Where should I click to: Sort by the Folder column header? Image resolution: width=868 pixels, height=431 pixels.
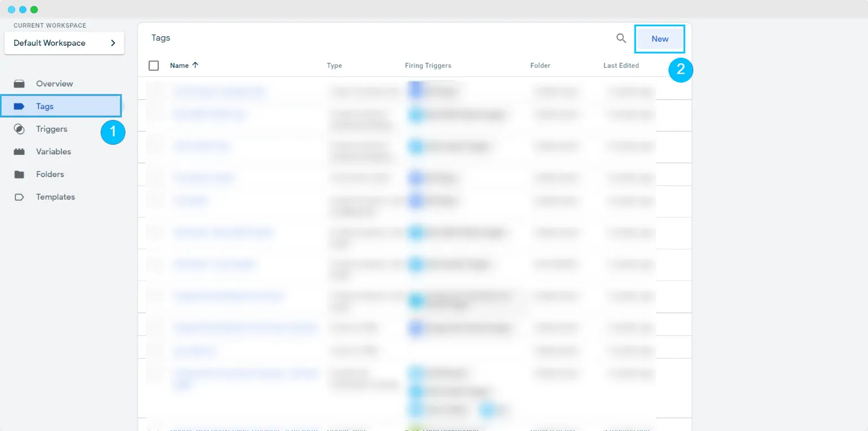540,66
